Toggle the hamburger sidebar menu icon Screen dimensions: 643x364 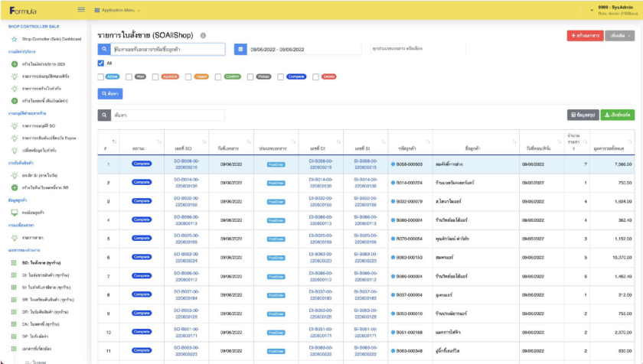pyautogui.click(x=81, y=9)
